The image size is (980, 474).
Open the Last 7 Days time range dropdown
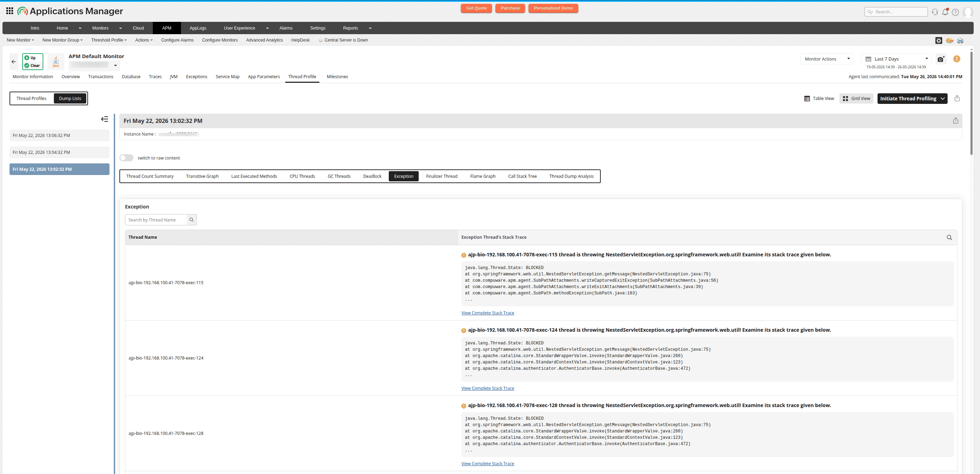[896, 59]
